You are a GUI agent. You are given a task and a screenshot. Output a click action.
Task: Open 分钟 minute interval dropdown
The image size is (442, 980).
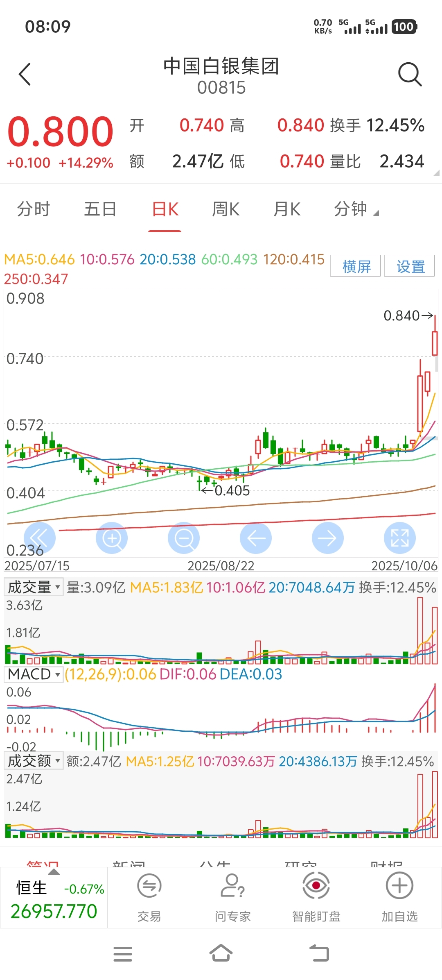[356, 209]
